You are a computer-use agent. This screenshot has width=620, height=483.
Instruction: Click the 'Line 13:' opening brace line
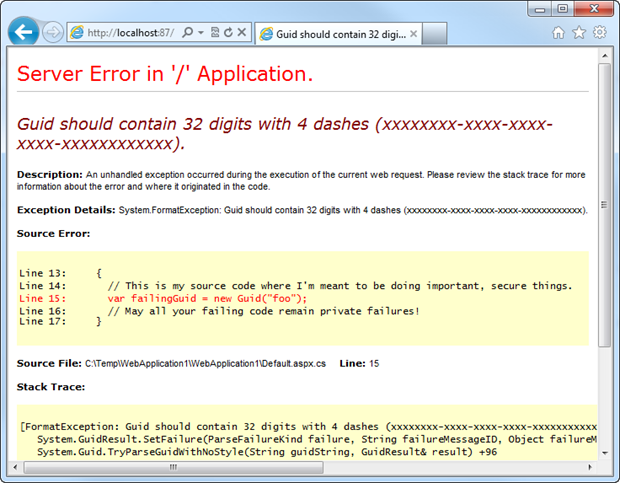[60, 273]
